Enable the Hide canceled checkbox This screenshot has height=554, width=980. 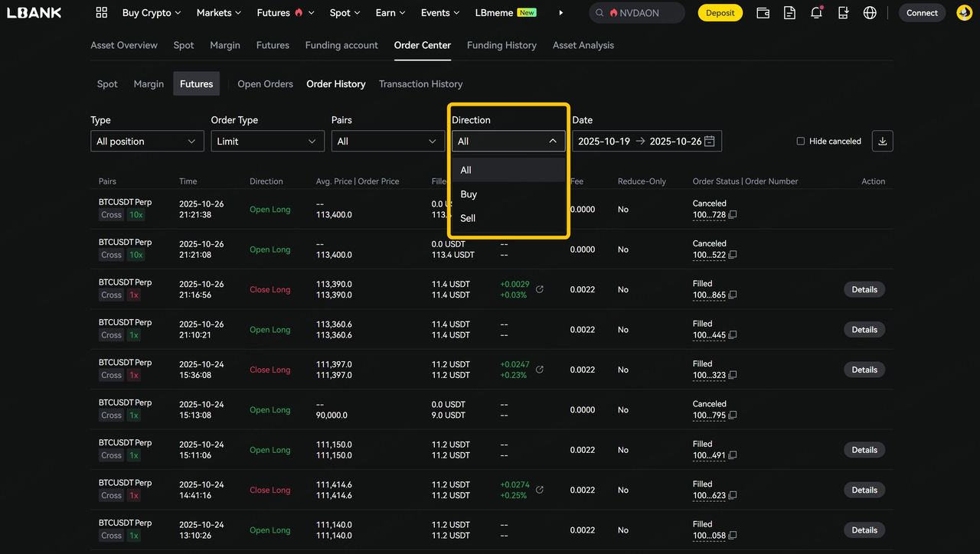[801, 142]
